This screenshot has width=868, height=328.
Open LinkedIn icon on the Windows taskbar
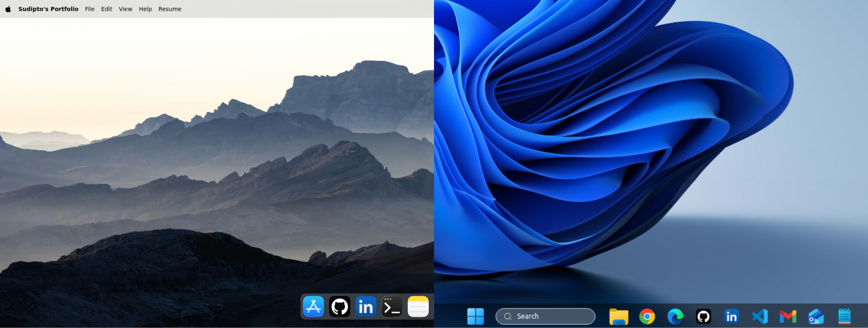(x=731, y=316)
